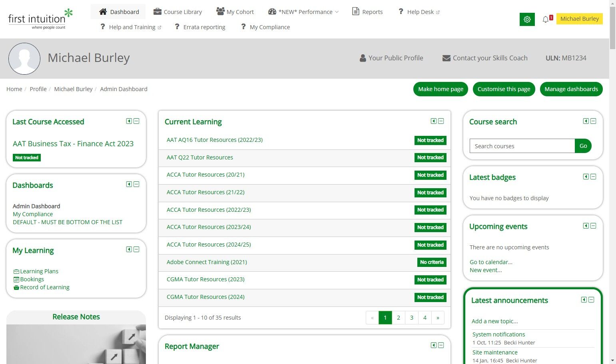Click Customise this page
Viewport: 616px width, 364px height.
pos(504,89)
